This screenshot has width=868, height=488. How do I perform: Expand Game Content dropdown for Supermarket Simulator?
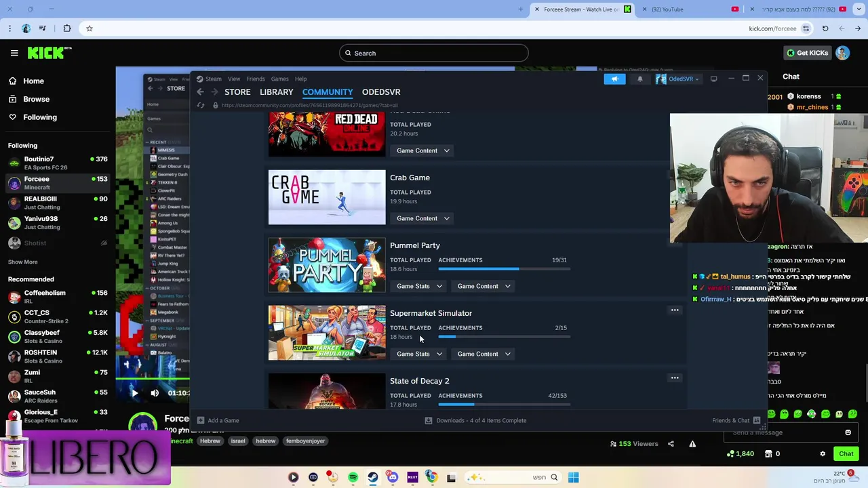[484, 354]
